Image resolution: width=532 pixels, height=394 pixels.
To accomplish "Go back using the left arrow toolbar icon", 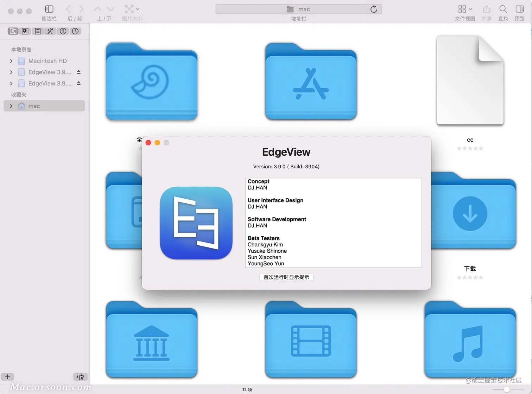I will (x=69, y=9).
